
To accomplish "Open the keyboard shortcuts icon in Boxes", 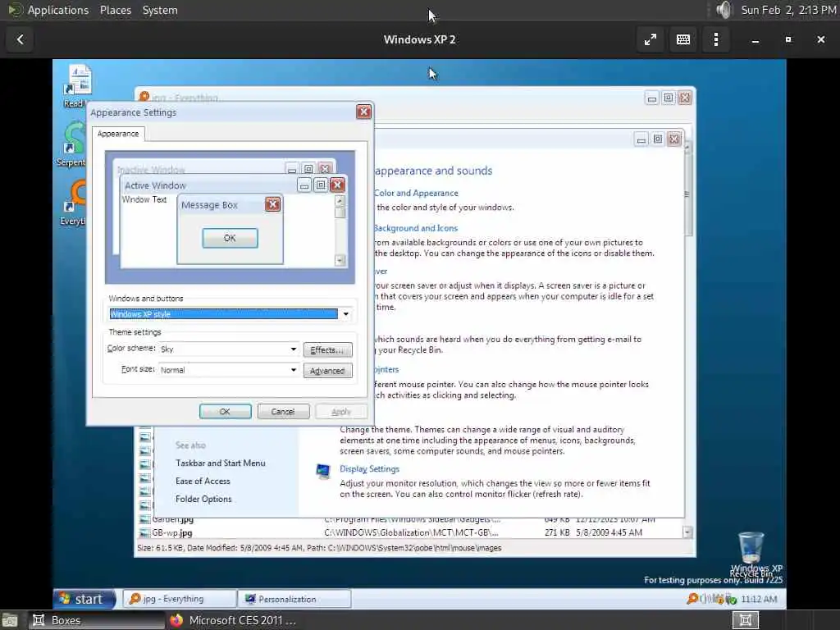I will (x=683, y=39).
